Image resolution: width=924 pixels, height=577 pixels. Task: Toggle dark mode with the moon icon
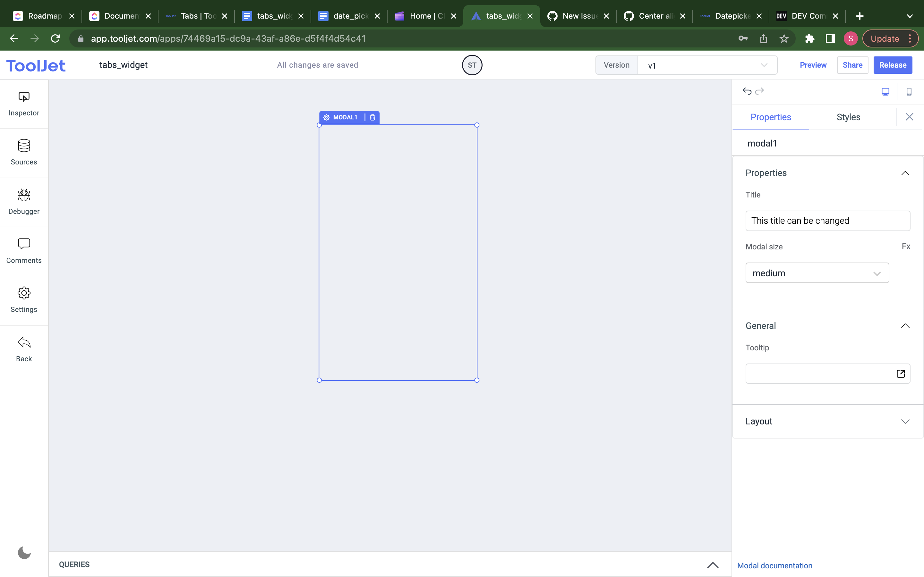pyautogui.click(x=24, y=552)
